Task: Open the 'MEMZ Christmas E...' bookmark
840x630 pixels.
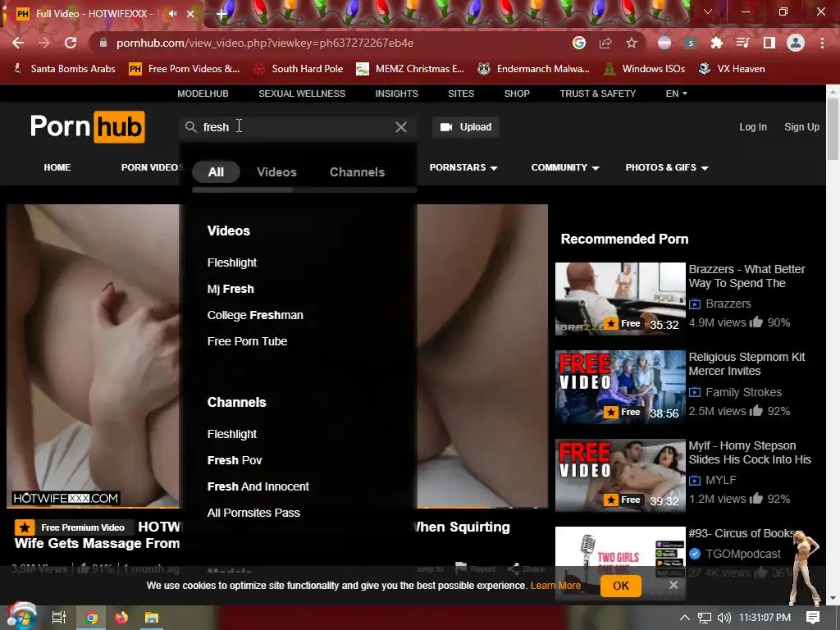Action: [410, 69]
